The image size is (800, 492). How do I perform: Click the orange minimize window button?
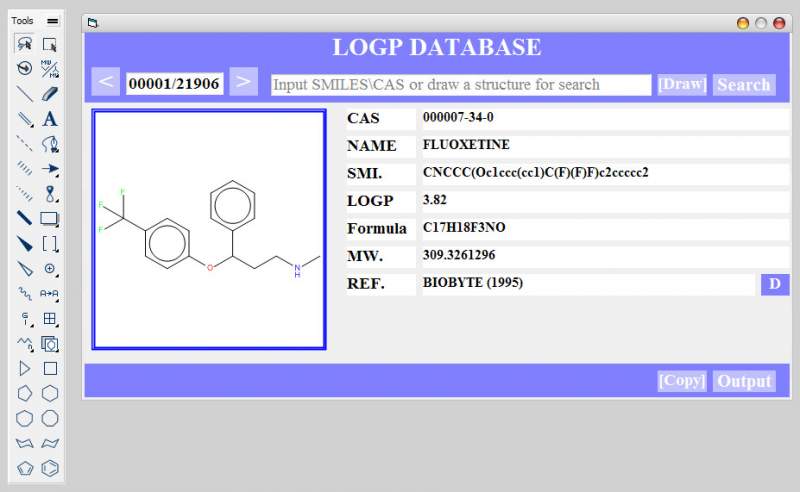tap(743, 23)
